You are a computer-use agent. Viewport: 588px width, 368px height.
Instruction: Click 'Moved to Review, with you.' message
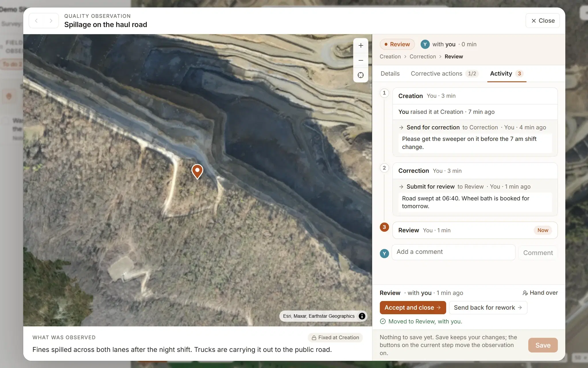point(425,321)
